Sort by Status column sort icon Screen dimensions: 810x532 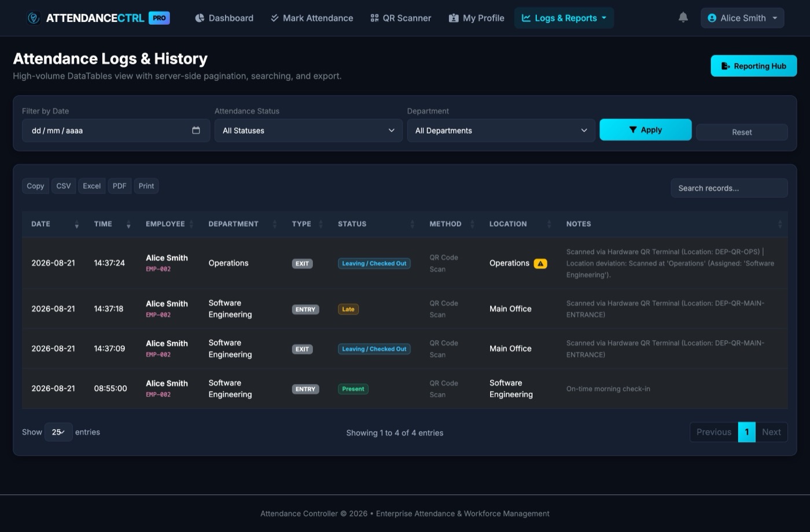413,224
